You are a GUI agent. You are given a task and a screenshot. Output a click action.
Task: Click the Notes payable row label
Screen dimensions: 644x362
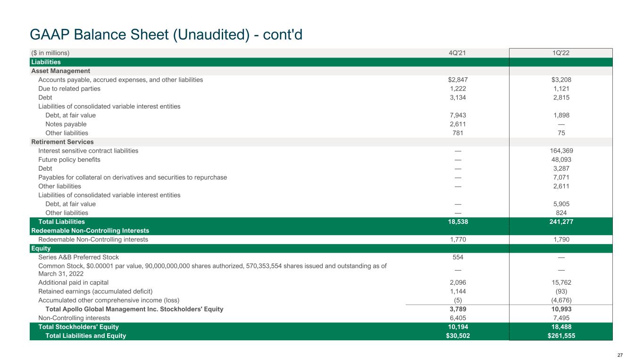click(x=66, y=124)
